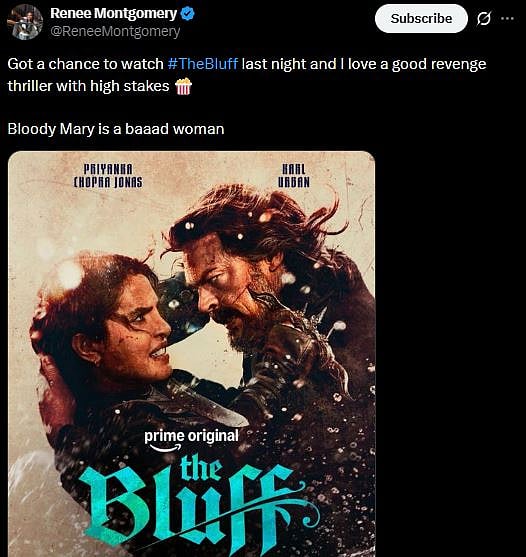Screen dimensions: 526x557
Task: Click the teal 'the Bluff' title lettering
Action: pyautogui.click(x=199, y=502)
